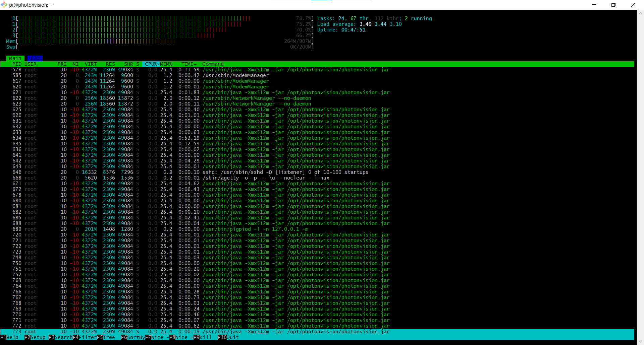Switch to the I/O tab
Image resolution: width=644 pixels, height=345 pixels.
35,58
